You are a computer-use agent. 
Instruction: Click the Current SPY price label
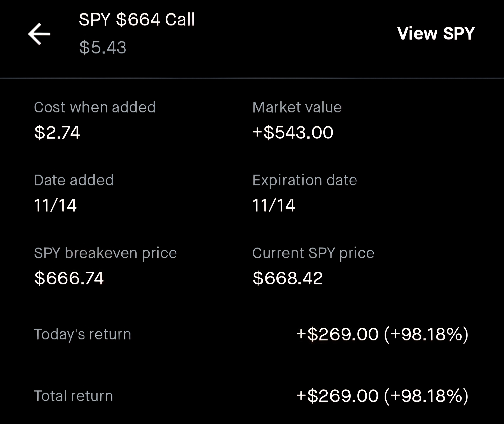[313, 253]
